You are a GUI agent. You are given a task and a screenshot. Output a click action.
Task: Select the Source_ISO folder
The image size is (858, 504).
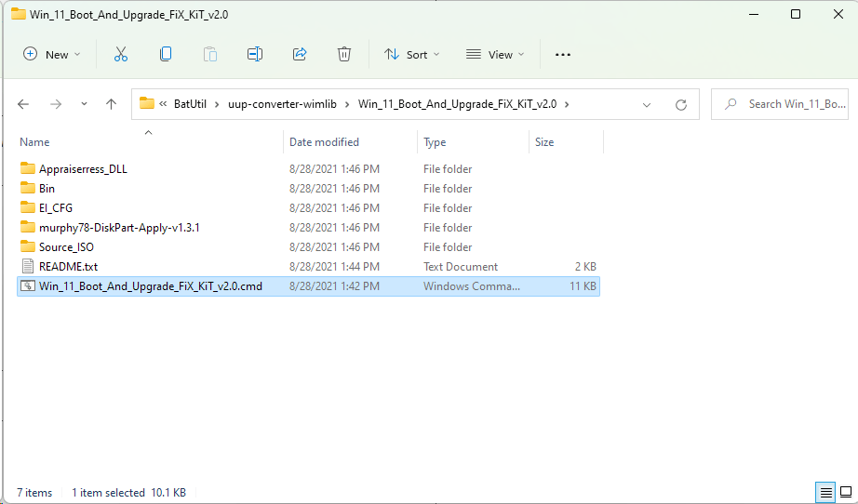click(x=66, y=247)
